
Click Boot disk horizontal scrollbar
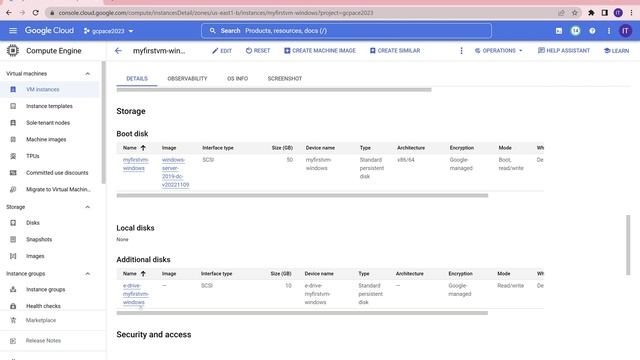[302, 196]
